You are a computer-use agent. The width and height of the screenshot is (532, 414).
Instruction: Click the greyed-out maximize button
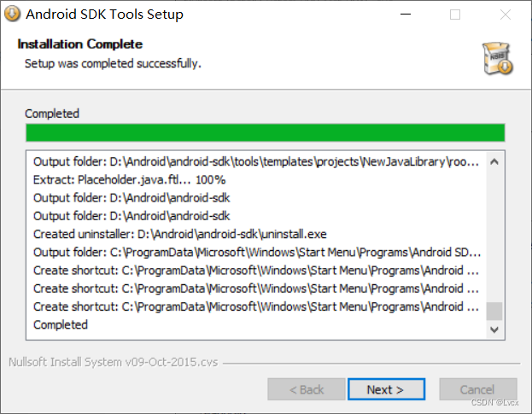click(x=455, y=15)
